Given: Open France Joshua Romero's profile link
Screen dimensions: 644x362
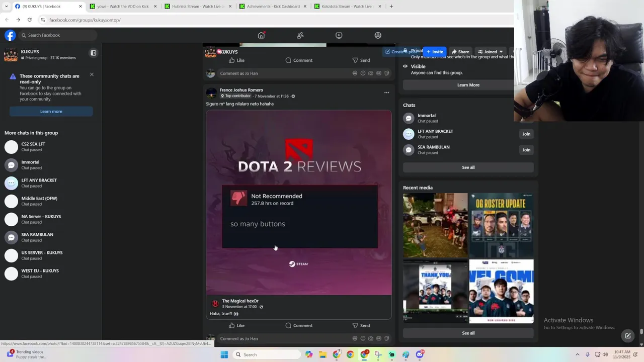Looking at the screenshot, I should [x=241, y=90].
